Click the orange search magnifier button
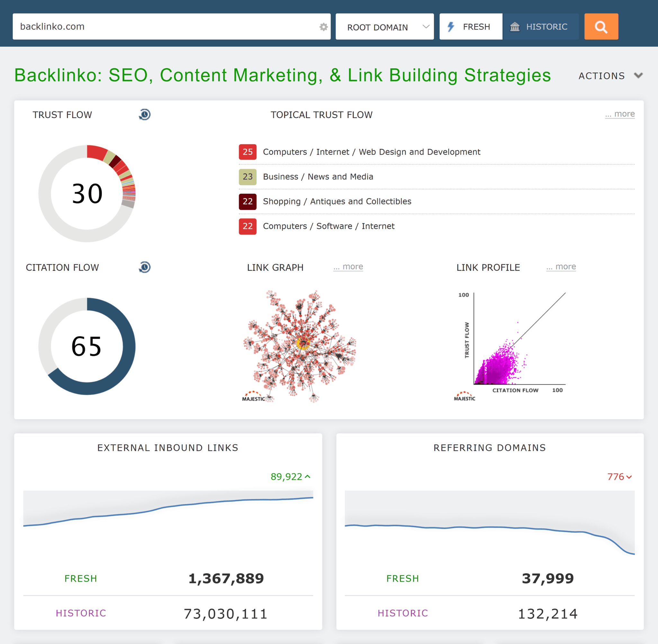 [x=601, y=26]
